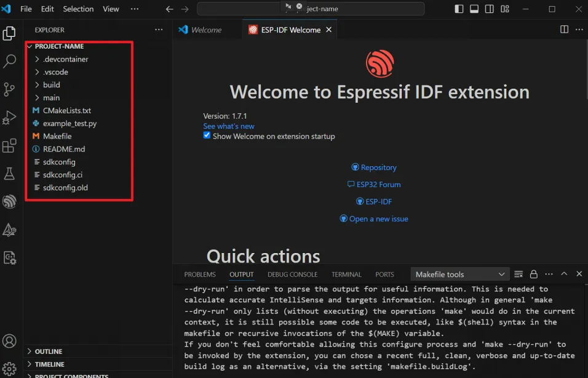Click the Manage gear icon
Viewport: 588px width, 378px height.
pos(9,369)
